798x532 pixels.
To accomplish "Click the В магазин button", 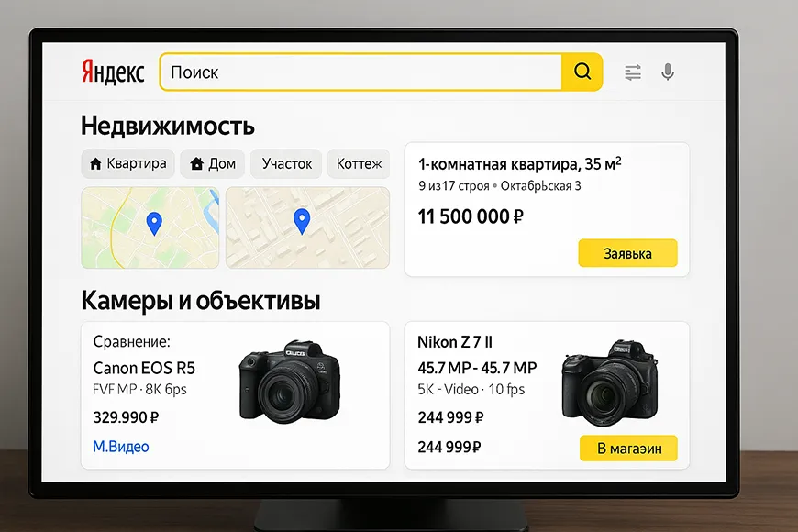I will pos(628,448).
